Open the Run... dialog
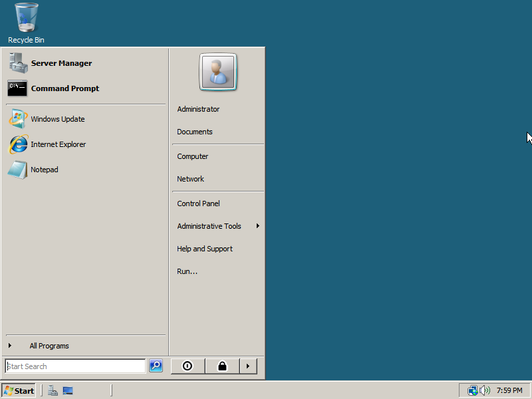Screen dimensions: 532x399 point(187,271)
